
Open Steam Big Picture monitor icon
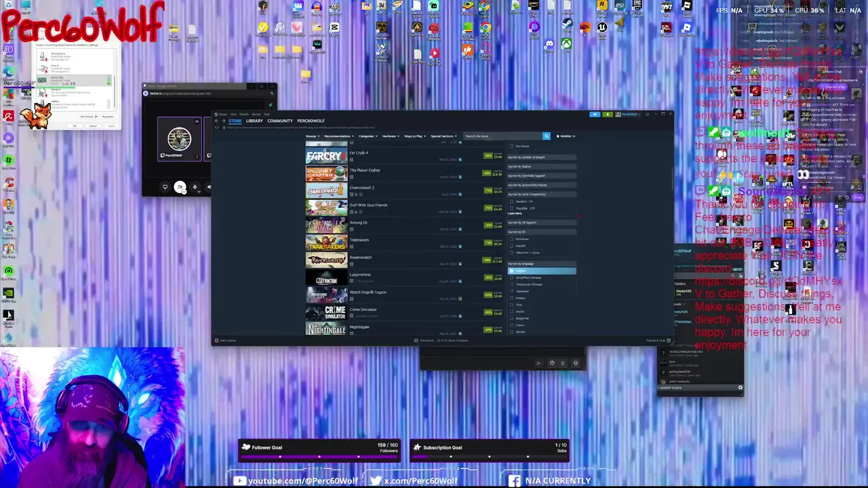pyautogui.click(x=647, y=115)
